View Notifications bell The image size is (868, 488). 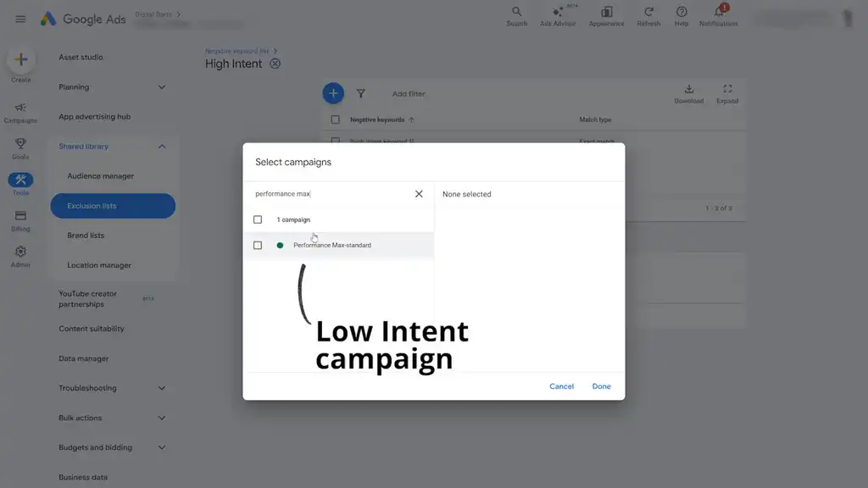coord(719,16)
